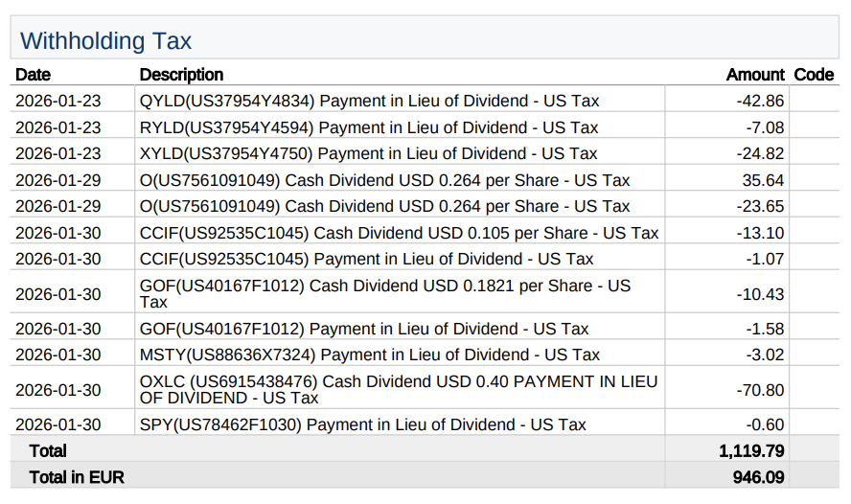Select GOF Cash Dividend USD 0.1821 description
The width and height of the screenshot is (851, 504).
coord(384,293)
